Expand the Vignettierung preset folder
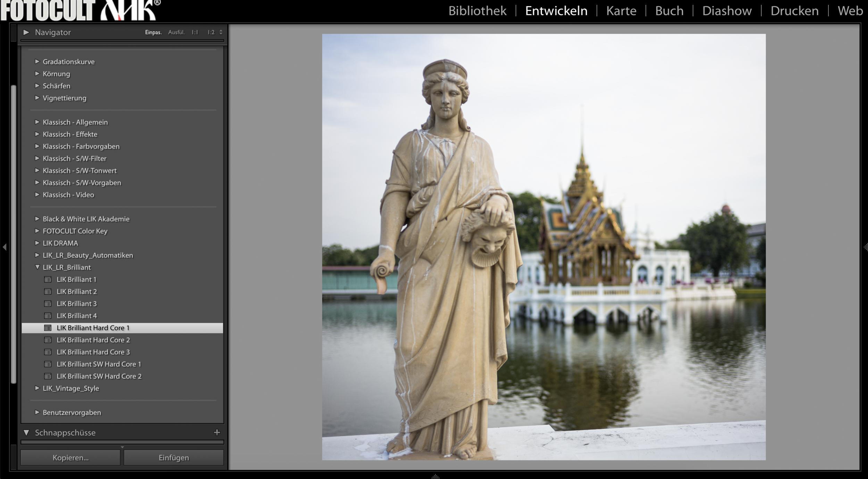Screen dimensions: 868x479 (x=37, y=98)
